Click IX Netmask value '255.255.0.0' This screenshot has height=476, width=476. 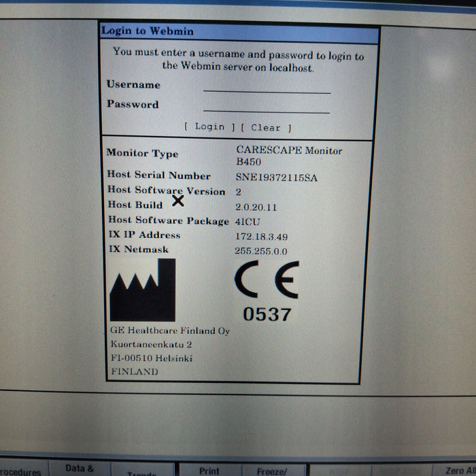pyautogui.click(x=260, y=251)
